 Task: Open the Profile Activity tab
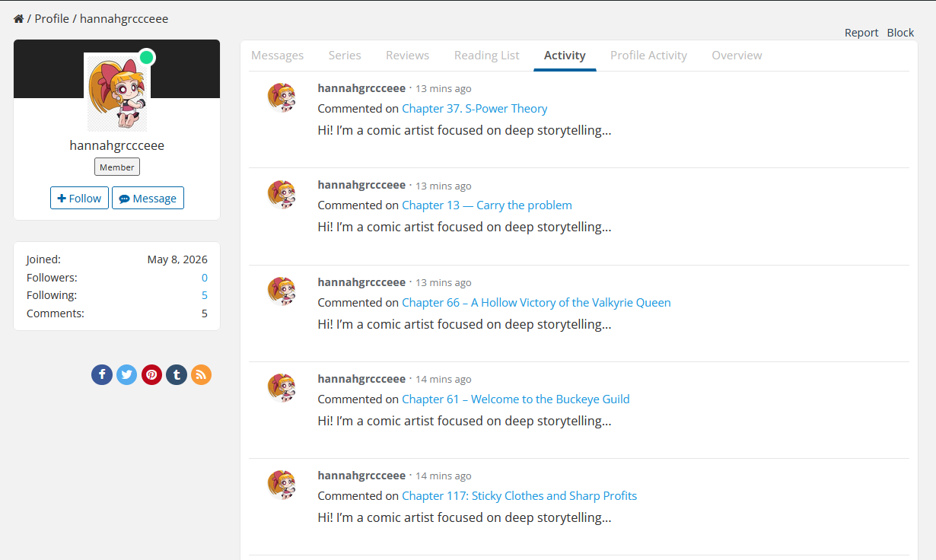(648, 56)
